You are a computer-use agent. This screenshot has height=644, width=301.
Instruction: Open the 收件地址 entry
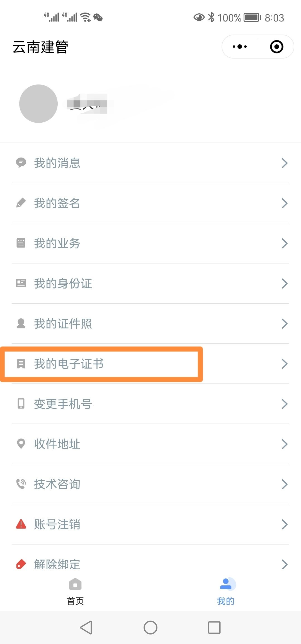57,444
